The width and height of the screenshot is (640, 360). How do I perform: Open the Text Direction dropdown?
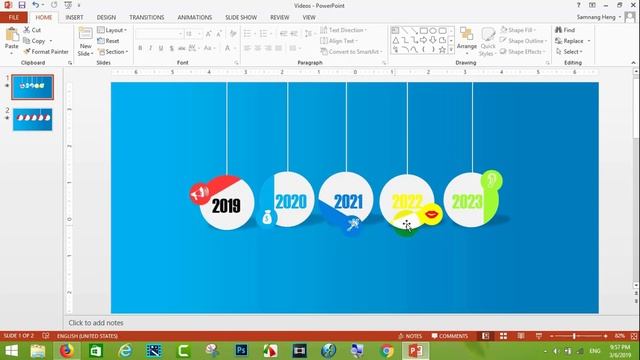tap(343, 30)
